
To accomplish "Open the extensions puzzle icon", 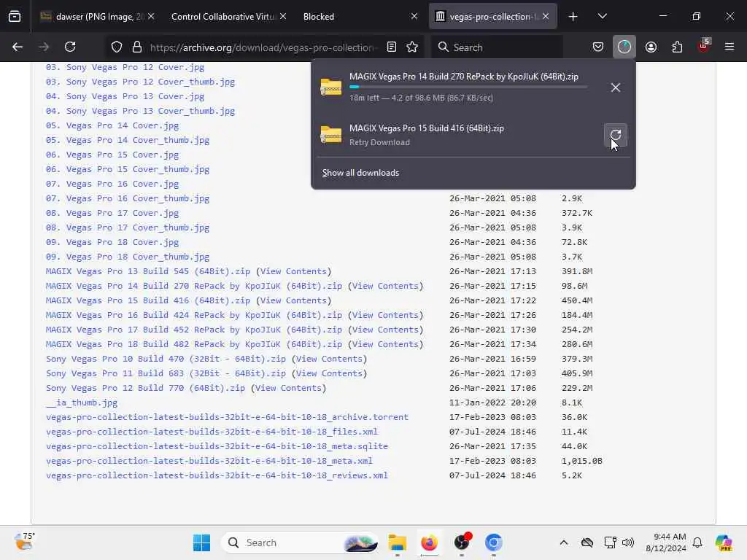I will coord(677,47).
